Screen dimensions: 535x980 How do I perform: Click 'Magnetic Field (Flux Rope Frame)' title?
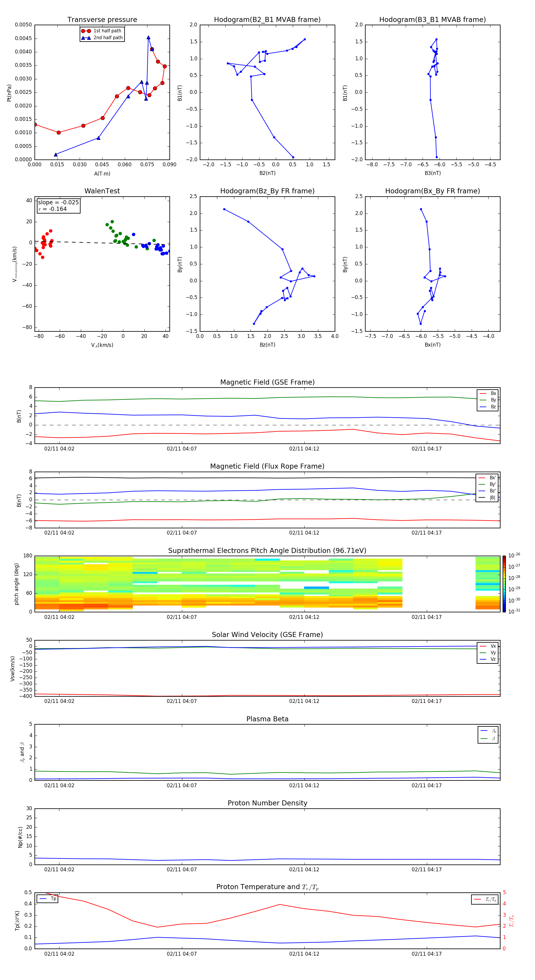click(x=267, y=467)
